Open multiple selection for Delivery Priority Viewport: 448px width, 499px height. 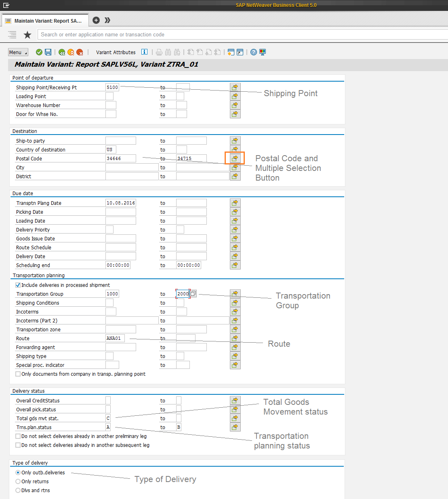(235, 229)
